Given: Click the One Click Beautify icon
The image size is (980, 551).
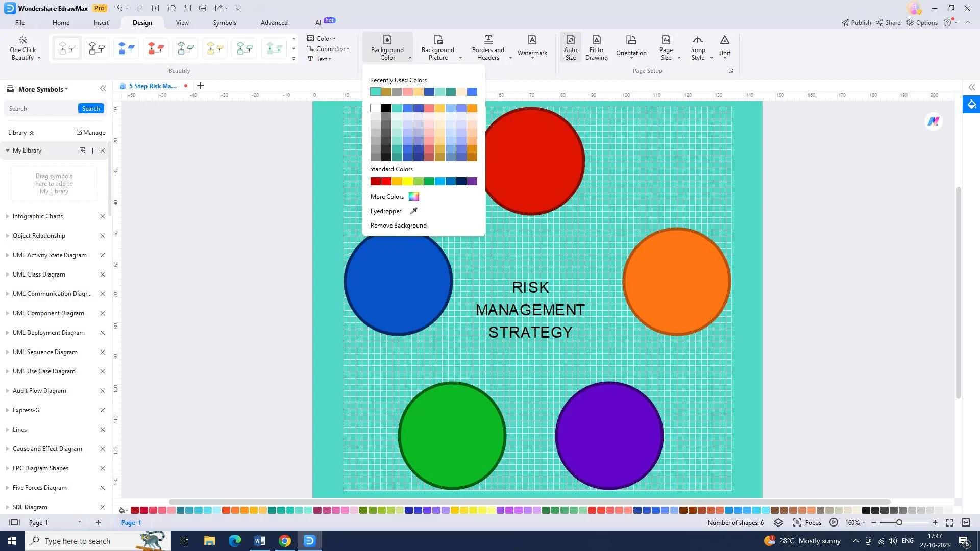Looking at the screenshot, I should [x=23, y=47].
